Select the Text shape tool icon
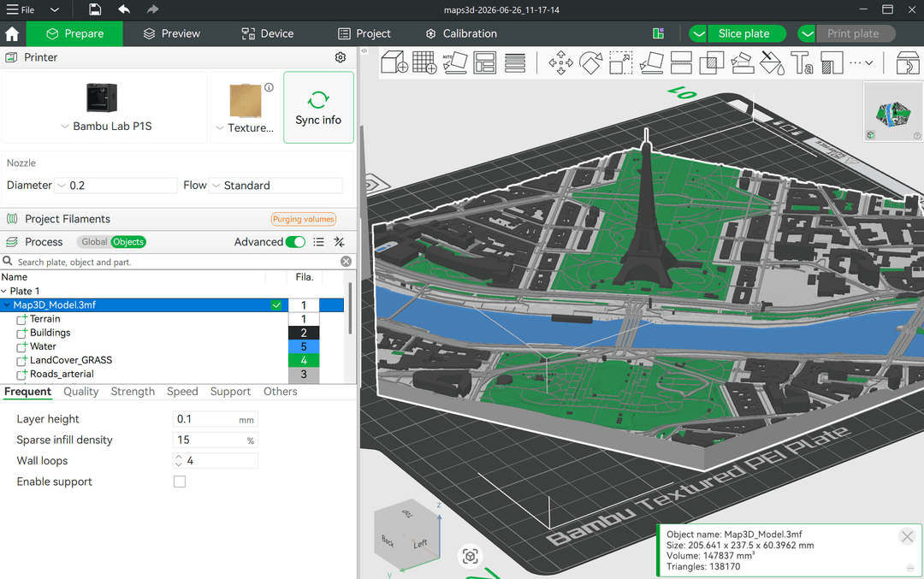Screen dimensions: 924x579 point(802,62)
